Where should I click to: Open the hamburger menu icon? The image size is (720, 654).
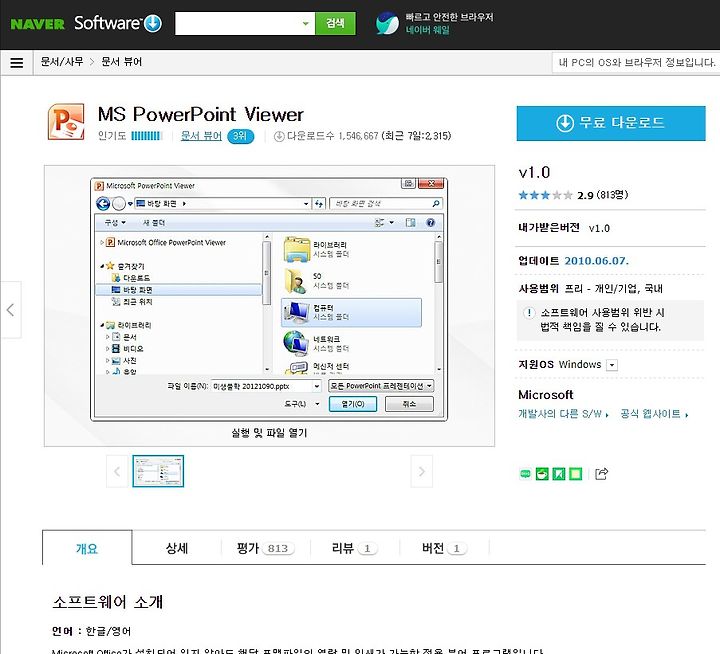[x=17, y=62]
